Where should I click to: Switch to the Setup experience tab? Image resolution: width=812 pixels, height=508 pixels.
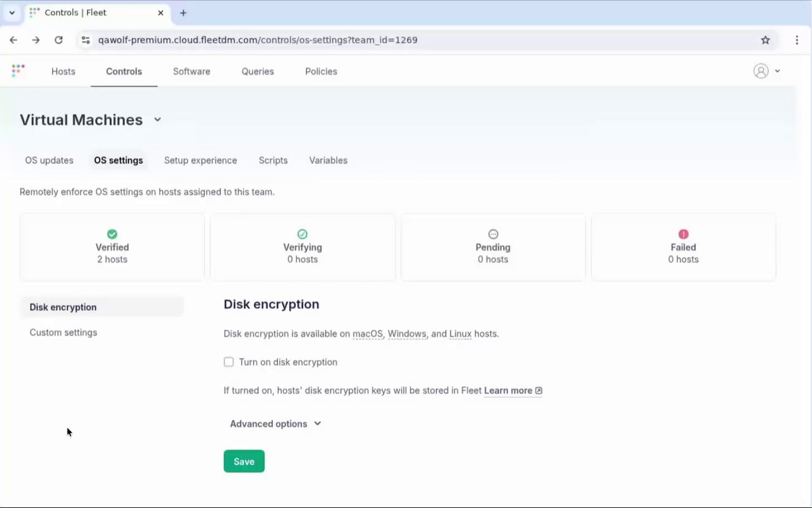coord(200,160)
